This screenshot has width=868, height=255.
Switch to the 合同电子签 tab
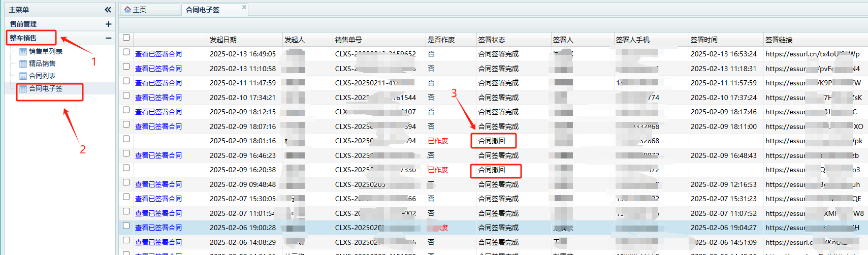pyautogui.click(x=203, y=10)
